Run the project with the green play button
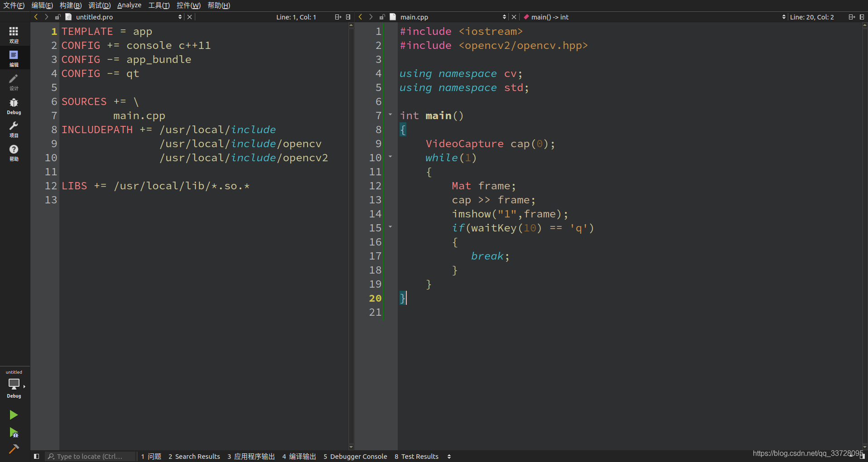868x462 pixels. (x=14, y=415)
